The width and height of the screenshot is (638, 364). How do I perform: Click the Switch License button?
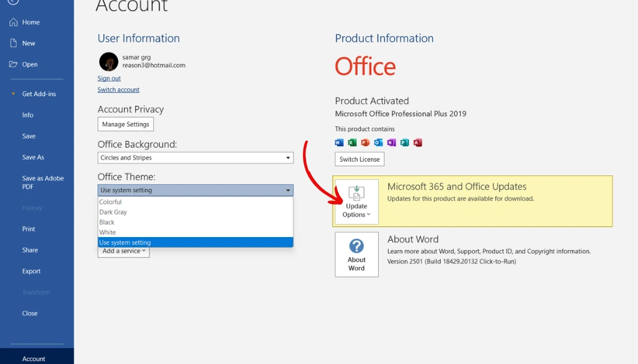(359, 159)
